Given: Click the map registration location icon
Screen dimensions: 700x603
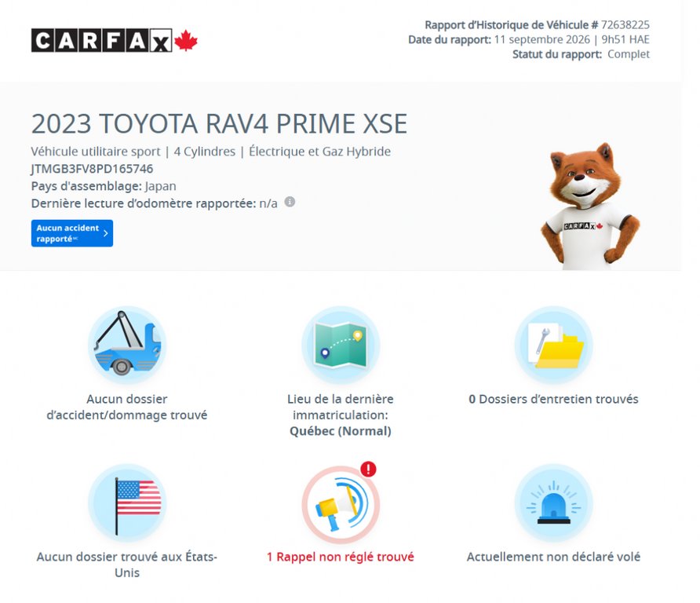Looking at the screenshot, I should coord(341,345).
